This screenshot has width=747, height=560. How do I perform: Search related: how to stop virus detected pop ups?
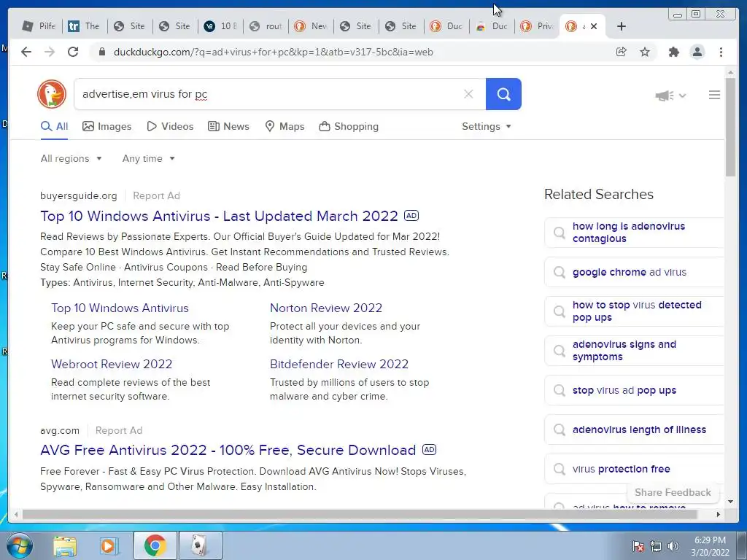pyautogui.click(x=634, y=311)
